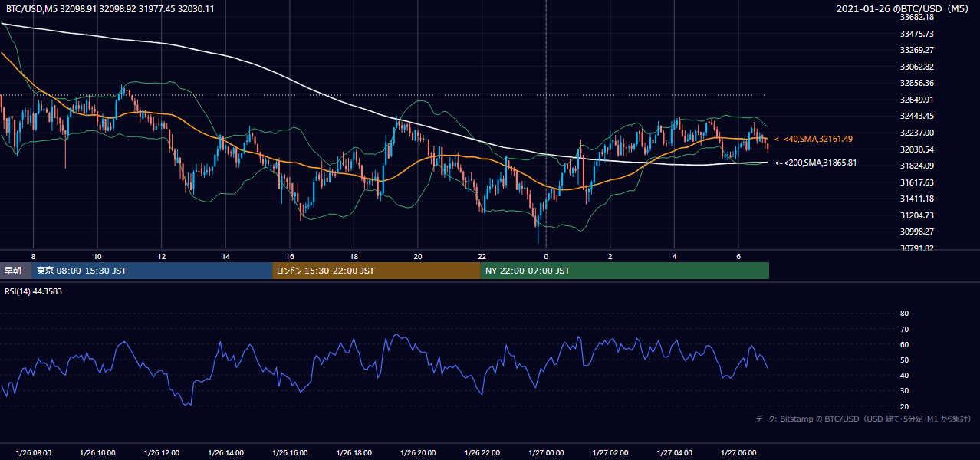Select the NY 22:00-07:00 JST session bar

(624, 271)
